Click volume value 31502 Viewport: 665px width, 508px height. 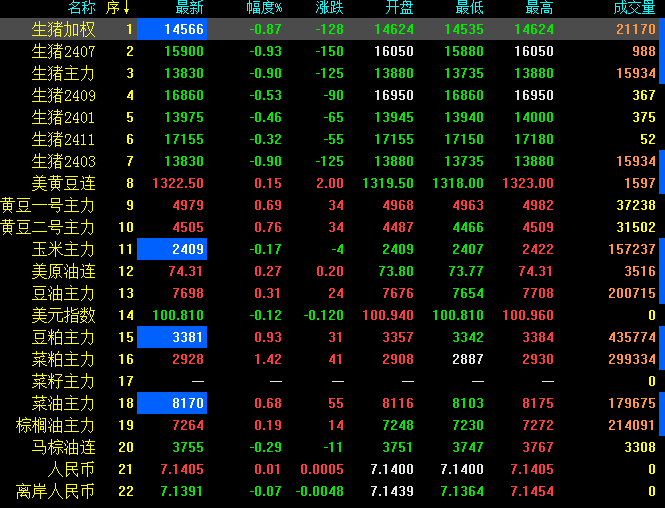point(636,227)
